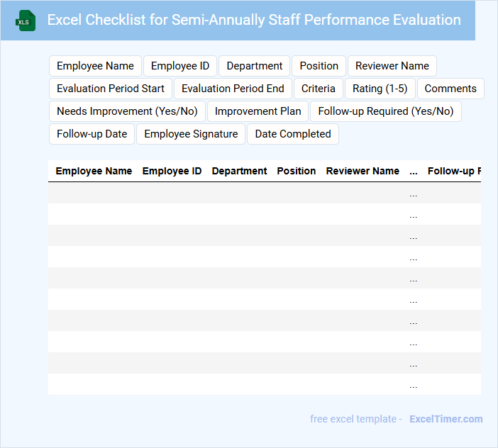The height and width of the screenshot is (448, 498).
Task: Select Follow-up Required (Yes/No) tag
Action: point(386,111)
